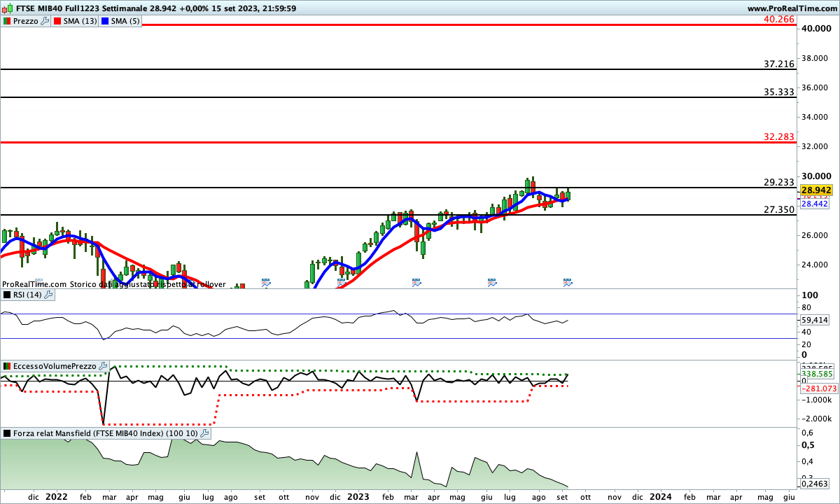Click the yellow 28.942 current price tag
840x504 pixels.
pos(815,190)
